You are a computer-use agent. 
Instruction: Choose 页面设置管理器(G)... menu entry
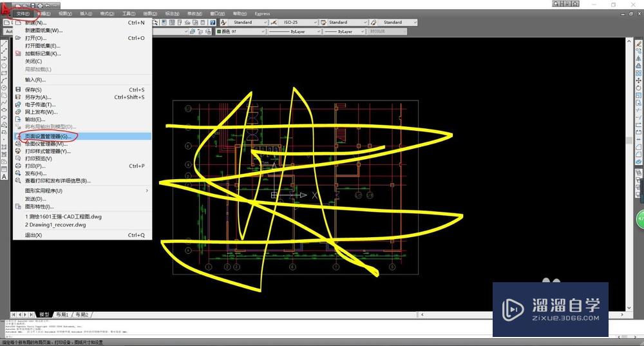click(82, 136)
